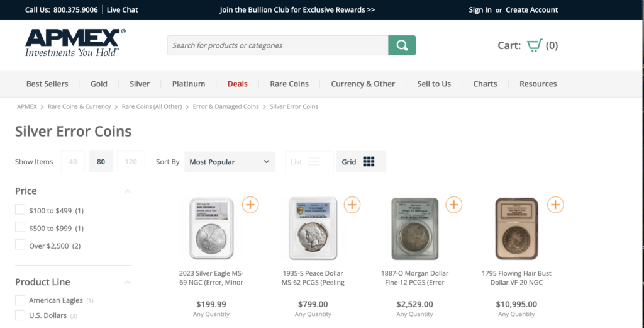This screenshot has width=644, height=328.
Task: Add 2023 Silver Eagle with plus icon
Action: [x=250, y=204]
